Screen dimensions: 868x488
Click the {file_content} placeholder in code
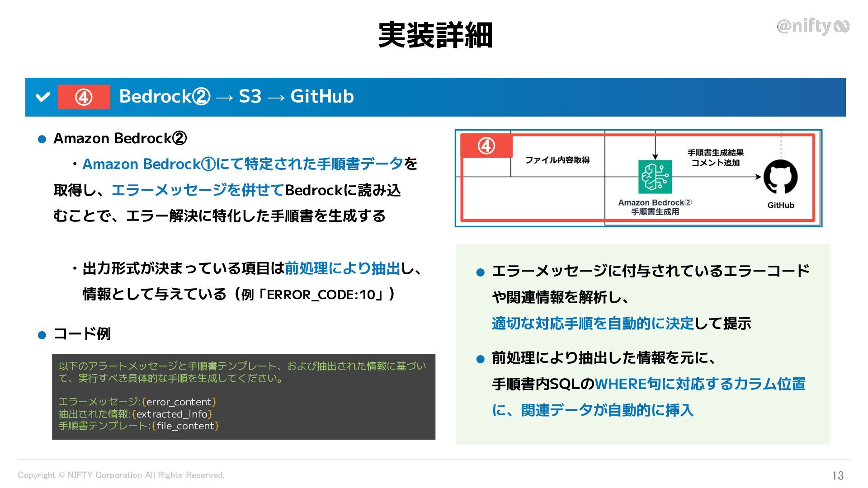(x=185, y=426)
